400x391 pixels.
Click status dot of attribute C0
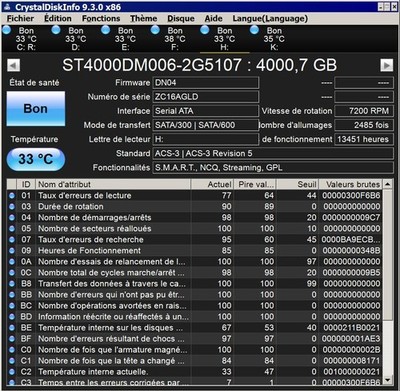pyautogui.click(x=12, y=350)
